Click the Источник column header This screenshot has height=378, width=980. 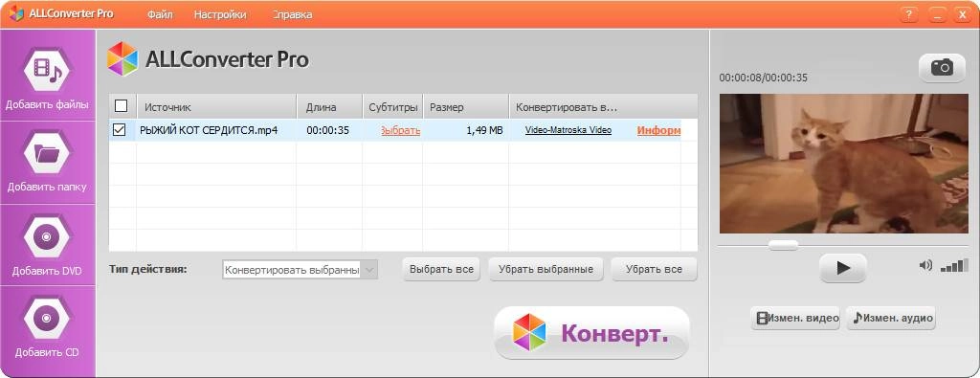(x=216, y=107)
